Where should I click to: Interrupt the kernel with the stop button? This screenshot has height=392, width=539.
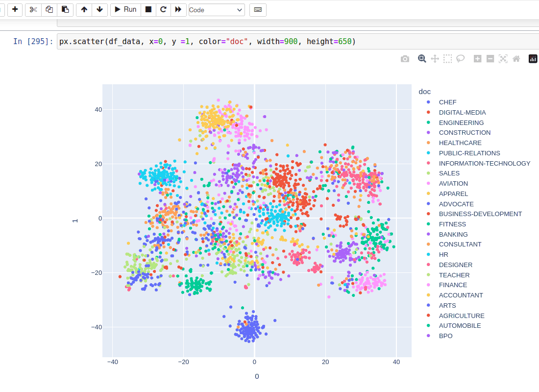(x=148, y=9)
